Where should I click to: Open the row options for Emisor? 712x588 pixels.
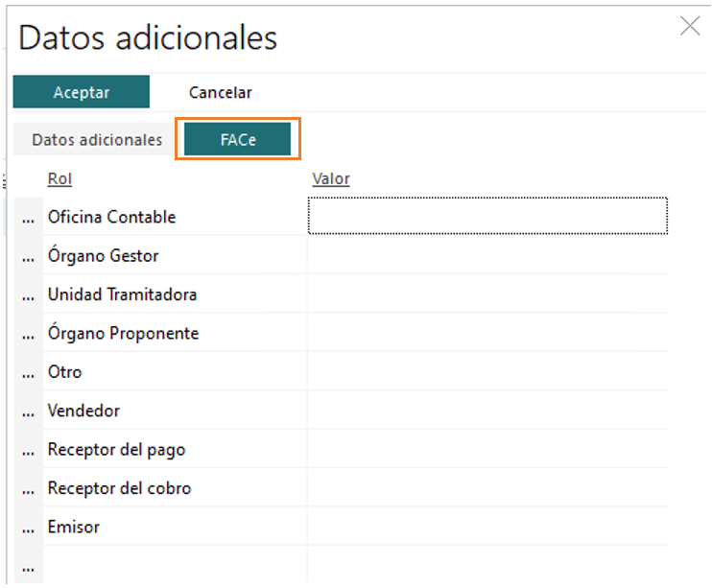(28, 528)
